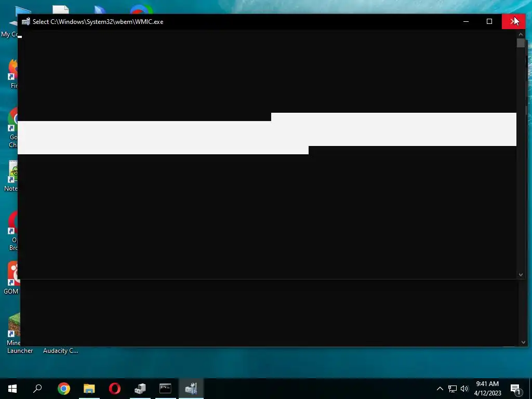Viewport: 532px width, 399px height.
Task: Launch Opera from the taskbar
Action: point(115,389)
